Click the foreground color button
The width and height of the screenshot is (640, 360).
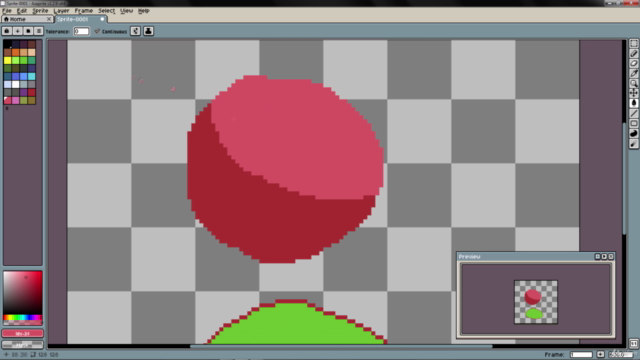pos(22,333)
